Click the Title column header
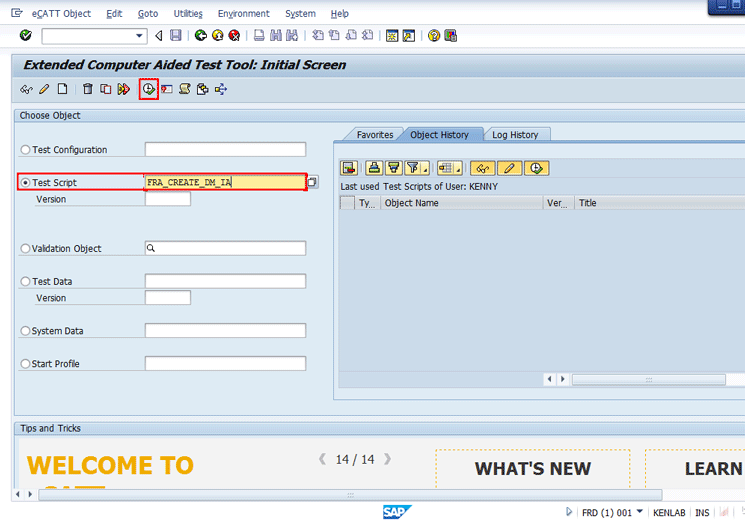This screenshot has height=521, width=745. 659,203
